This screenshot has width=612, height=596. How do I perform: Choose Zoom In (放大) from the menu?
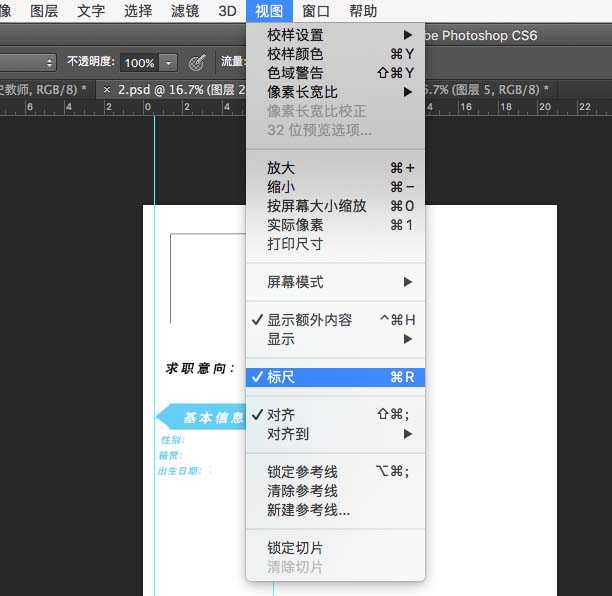(335, 168)
